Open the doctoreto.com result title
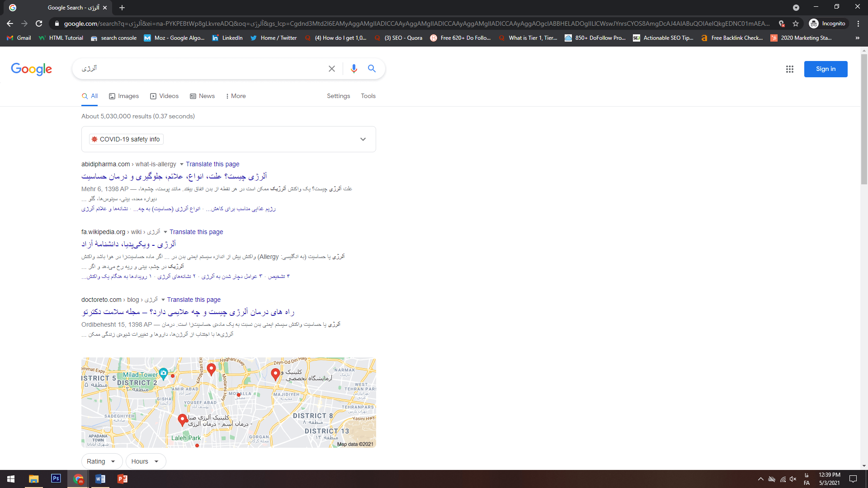The image size is (868, 488). [x=188, y=312]
